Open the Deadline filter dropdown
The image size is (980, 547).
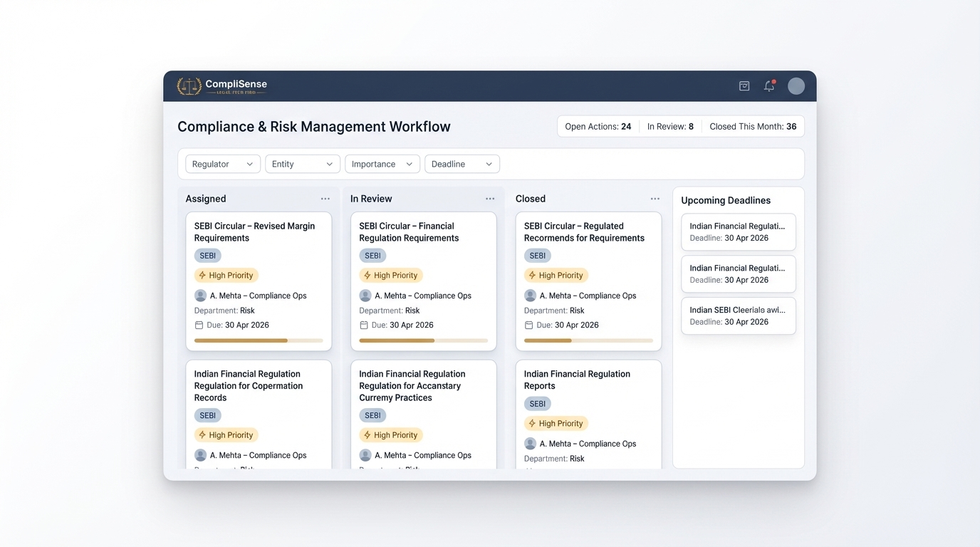(x=462, y=164)
